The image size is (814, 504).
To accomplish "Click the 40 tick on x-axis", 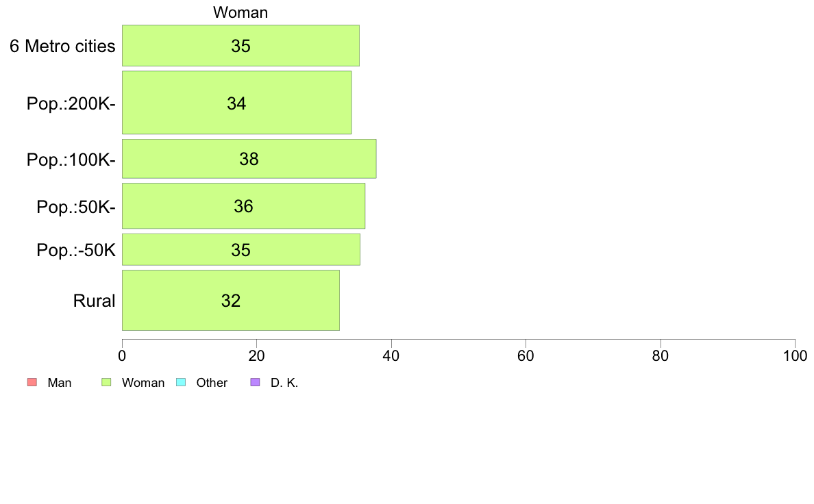I will [x=391, y=355].
